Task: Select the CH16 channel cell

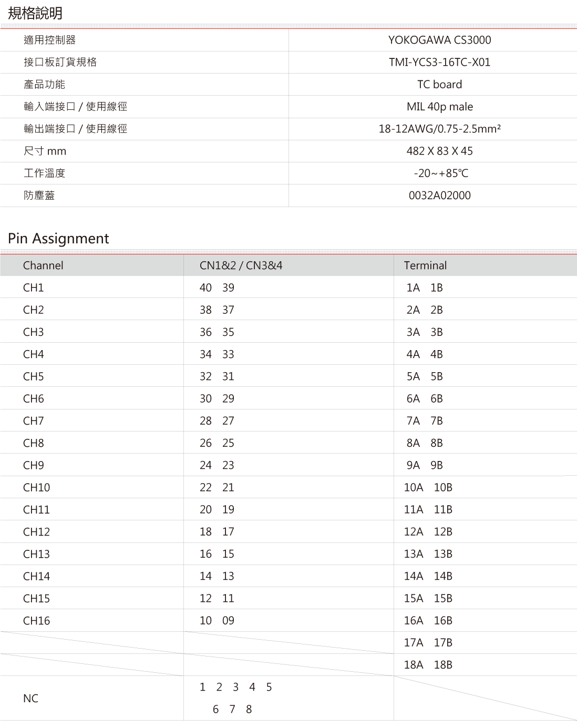Action: pyautogui.click(x=36, y=621)
